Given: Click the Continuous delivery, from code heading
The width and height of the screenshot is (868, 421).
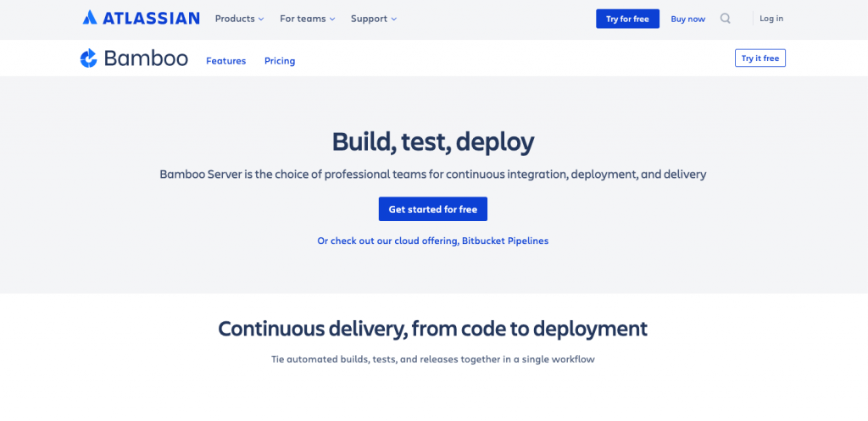Looking at the screenshot, I should point(433,329).
